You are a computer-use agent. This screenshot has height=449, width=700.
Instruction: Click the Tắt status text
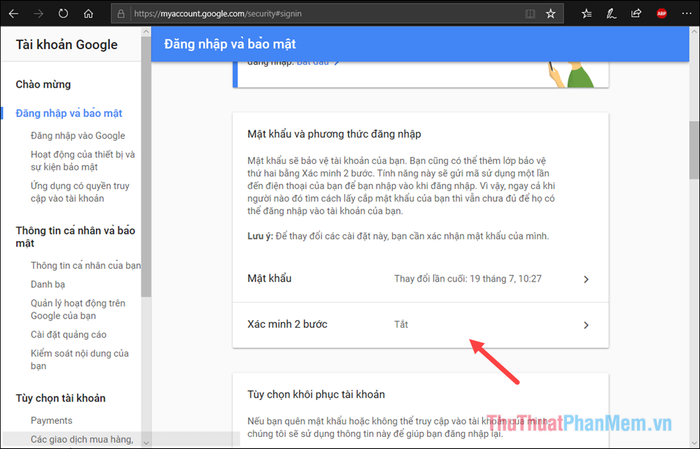coord(401,324)
